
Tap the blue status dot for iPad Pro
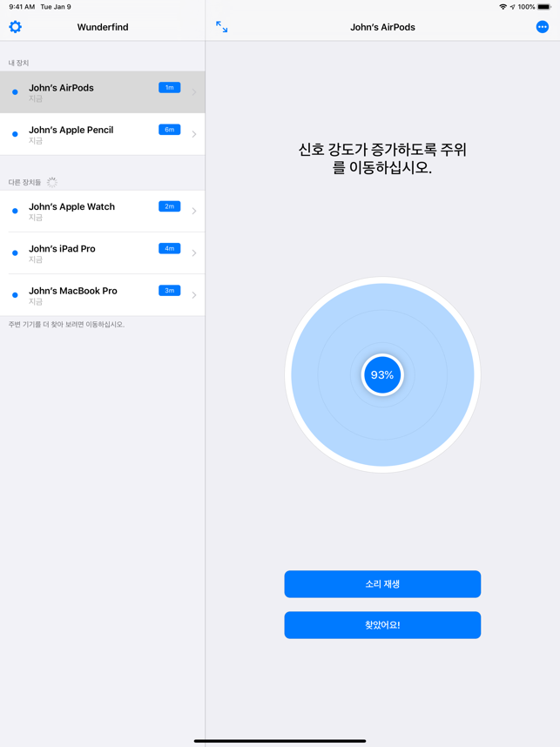16,253
